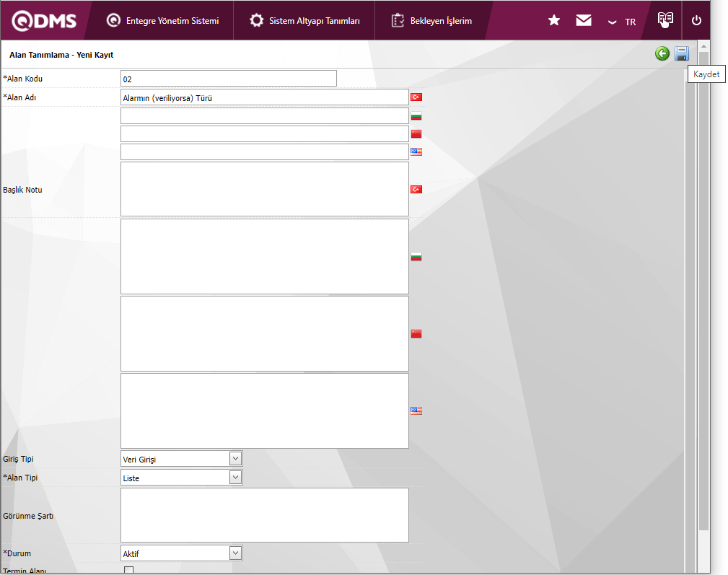Click the Turkish flag beside Alan Adı
The height and width of the screenshot is (575, 728).
416,97
